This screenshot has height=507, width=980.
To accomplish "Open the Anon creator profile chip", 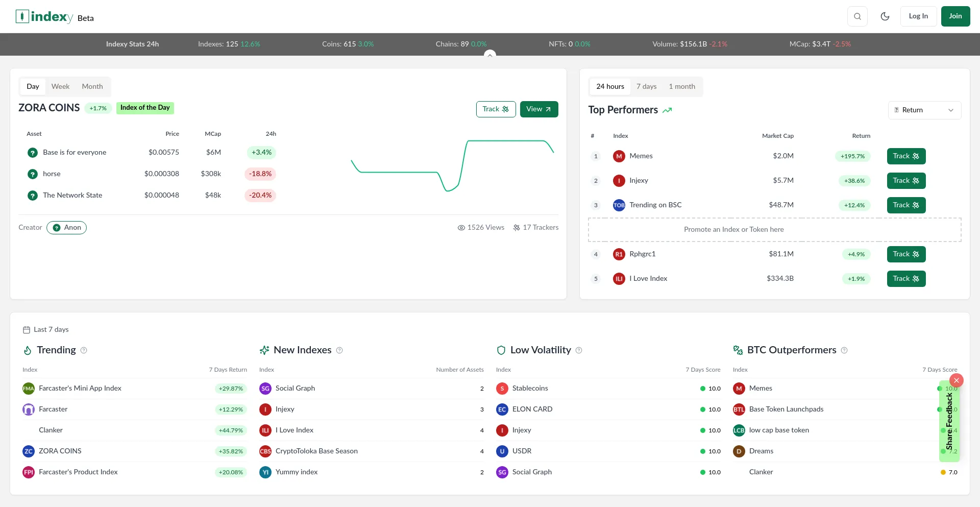I will click(x=67, y=228).
